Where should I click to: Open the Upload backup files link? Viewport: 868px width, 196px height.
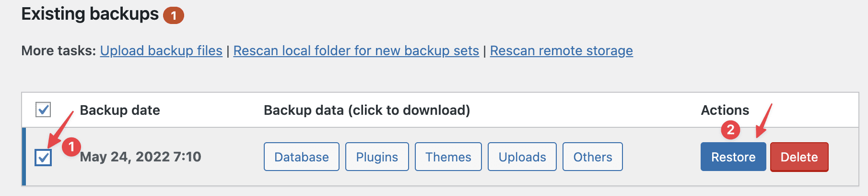[x=161, y=51]
